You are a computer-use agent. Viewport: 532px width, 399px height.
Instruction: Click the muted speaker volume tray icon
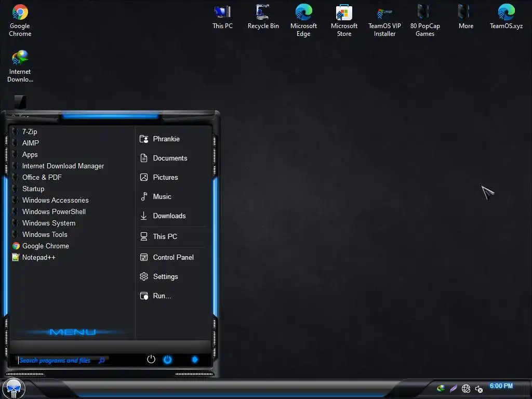click(478, 389)
